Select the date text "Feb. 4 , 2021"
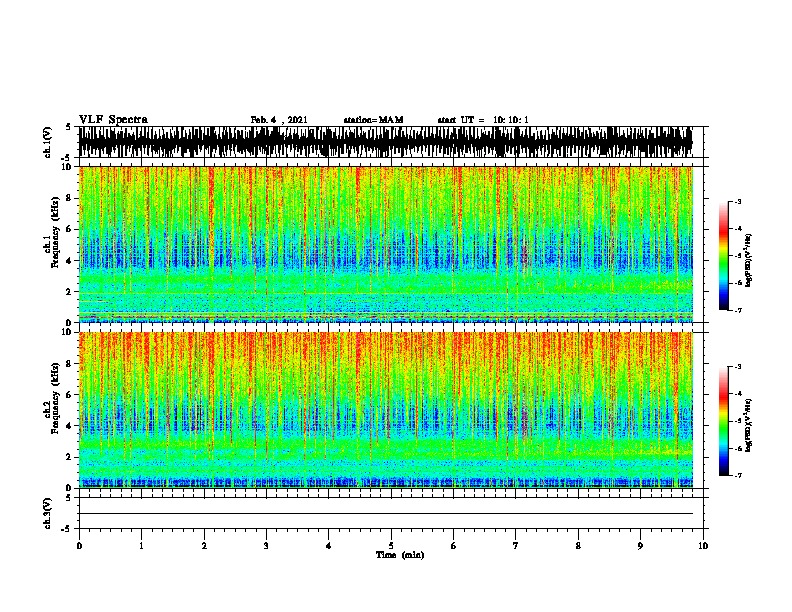 (x=279, y=120)
